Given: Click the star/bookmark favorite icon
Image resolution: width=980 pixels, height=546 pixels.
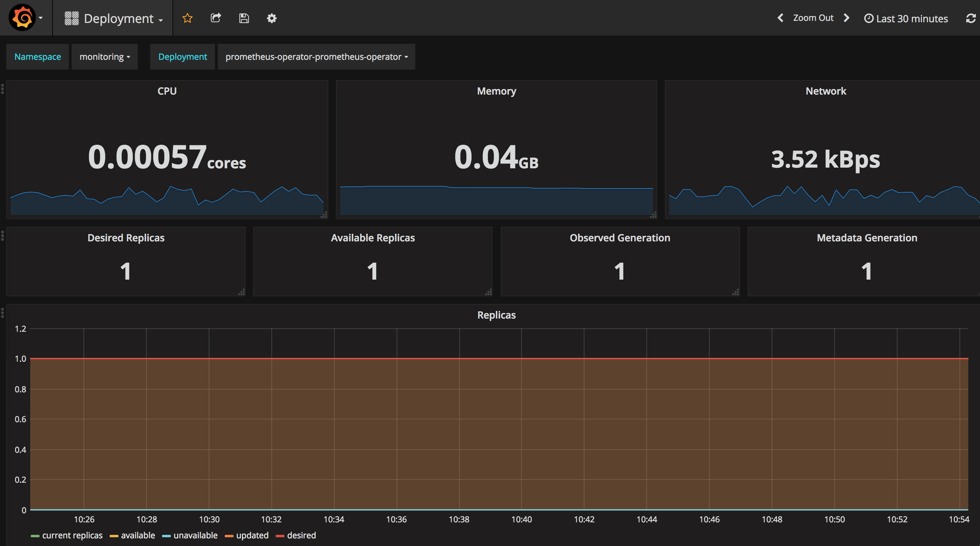Looking at the screenshot, I should [187, 18].
